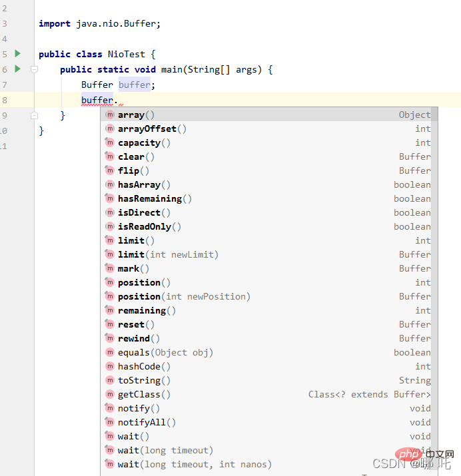The width and height of the screenshot is (461, 476).
Task: Click method icon beside remaining()
Action: [110, 310]
